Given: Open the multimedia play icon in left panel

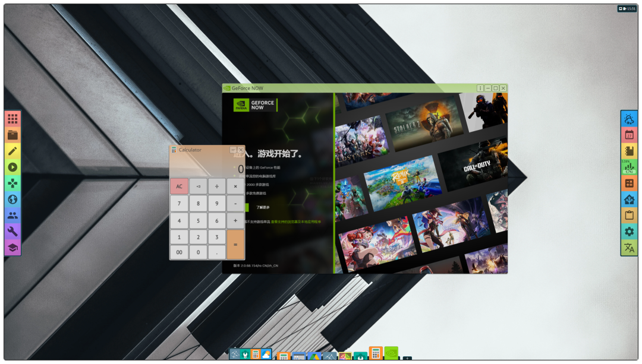Looking at the screenshot, I should click(12, 167).
